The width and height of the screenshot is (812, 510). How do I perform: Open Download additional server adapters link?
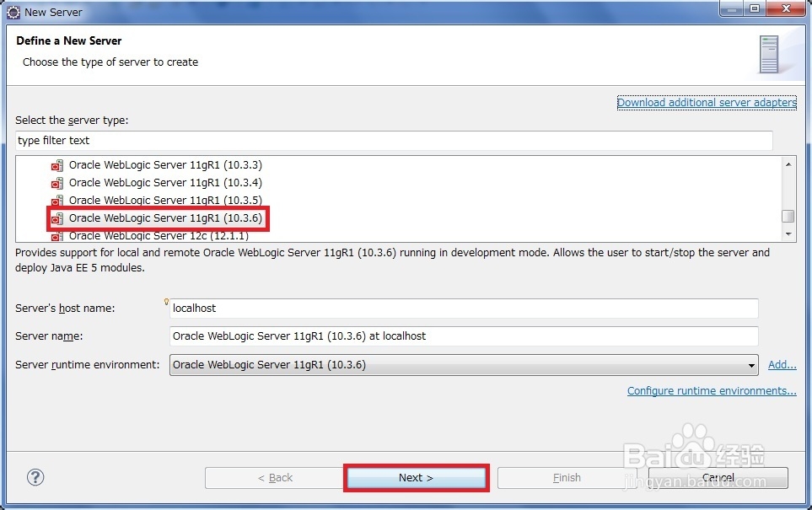click(x=707, y=103)
